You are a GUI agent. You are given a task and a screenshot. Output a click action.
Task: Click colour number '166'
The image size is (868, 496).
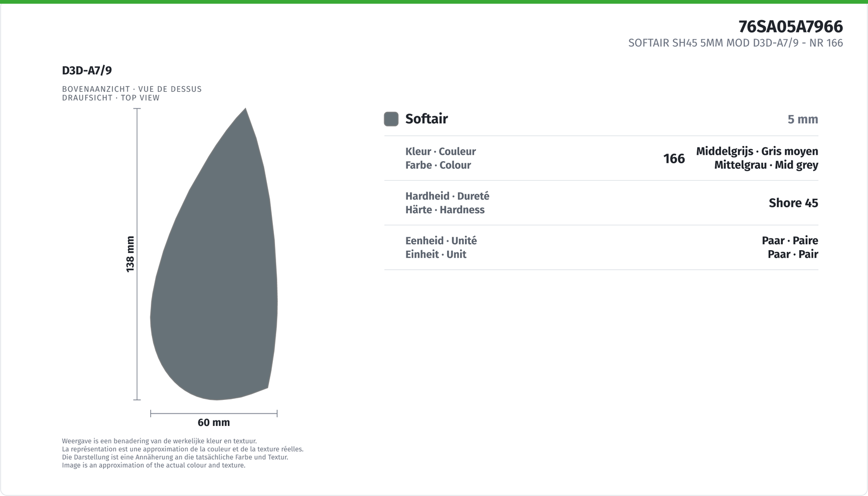(674, 158)
